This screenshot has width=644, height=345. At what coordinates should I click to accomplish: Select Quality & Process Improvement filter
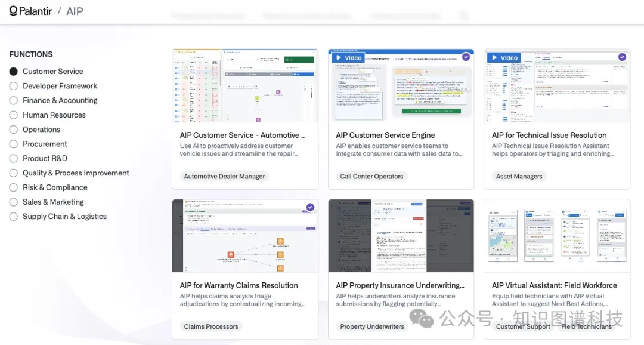click(14, 173)
